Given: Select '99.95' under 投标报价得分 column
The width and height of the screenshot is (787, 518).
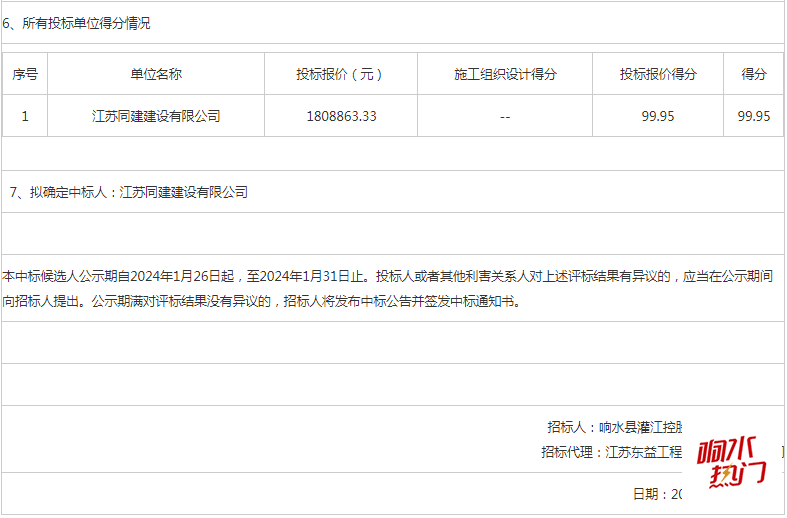Looking at the screenshot, I should coord(658,116).
